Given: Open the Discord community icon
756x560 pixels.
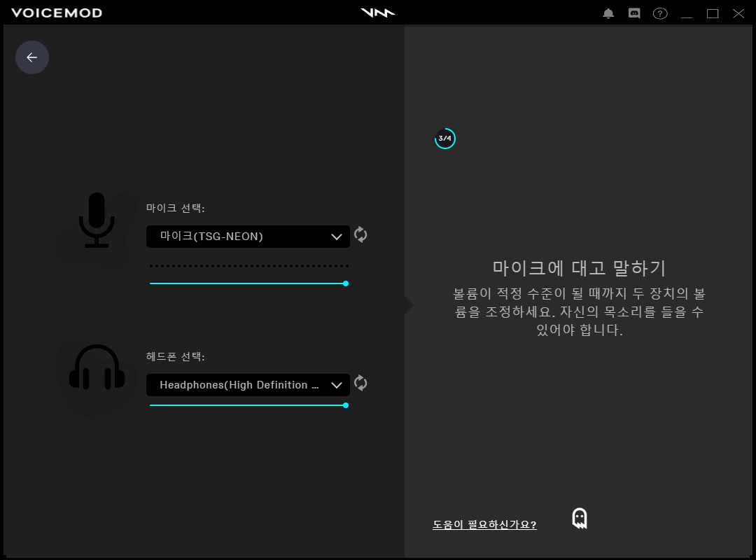Looking at the screenshot, I should [x=634, y=13].
